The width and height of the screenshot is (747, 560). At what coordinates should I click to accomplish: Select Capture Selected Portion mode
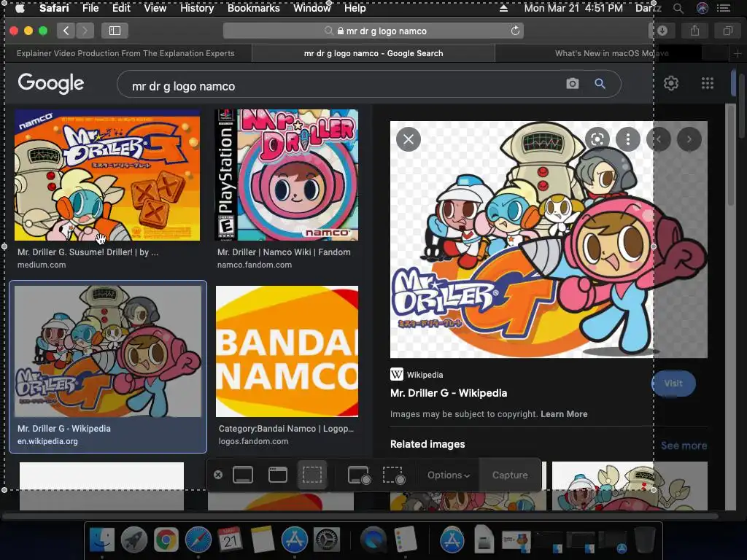pyautogui.click(x=312, y=475)
